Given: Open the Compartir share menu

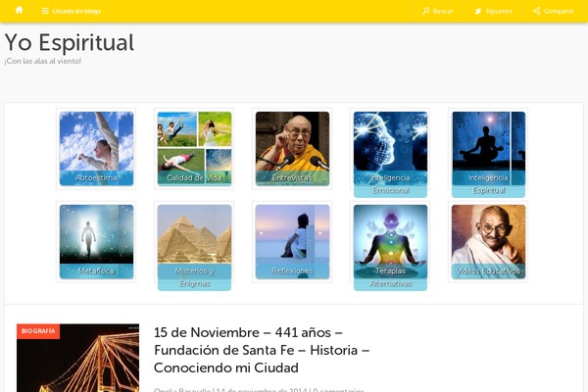Looking at the screenshot, I should pos(554,11).
